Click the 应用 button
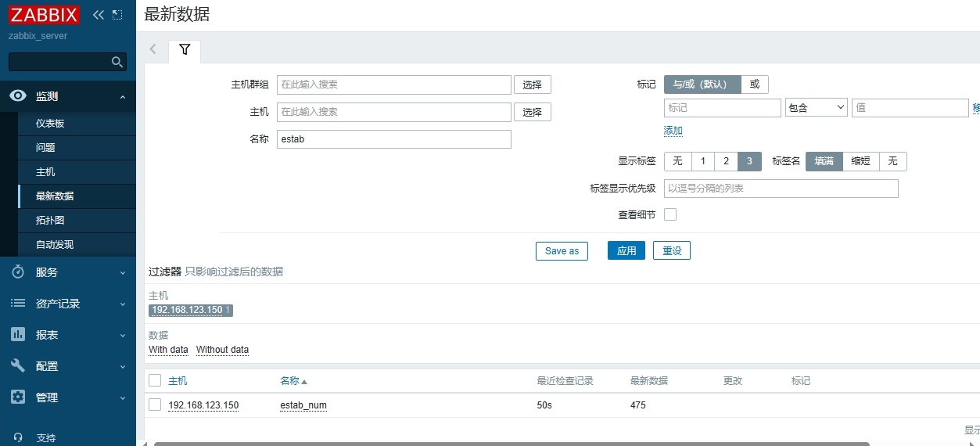 pyautogui.click(x=626, y=250)
